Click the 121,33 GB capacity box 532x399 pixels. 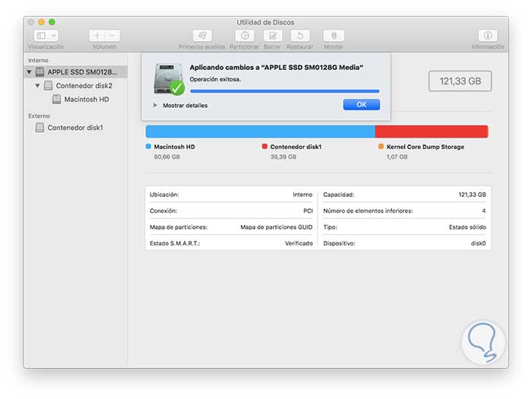[x=460, y=81]
